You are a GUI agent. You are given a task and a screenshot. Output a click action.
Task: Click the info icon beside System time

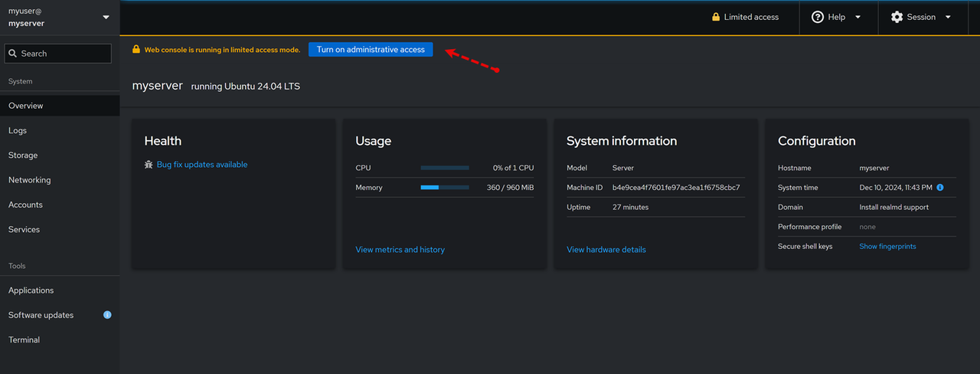(939, 187)
